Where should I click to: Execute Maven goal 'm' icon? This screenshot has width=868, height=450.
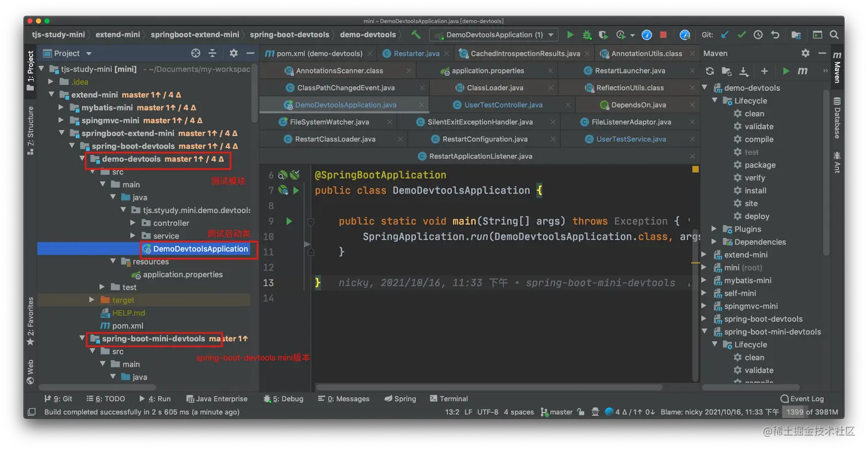click(x=803, y=71)
